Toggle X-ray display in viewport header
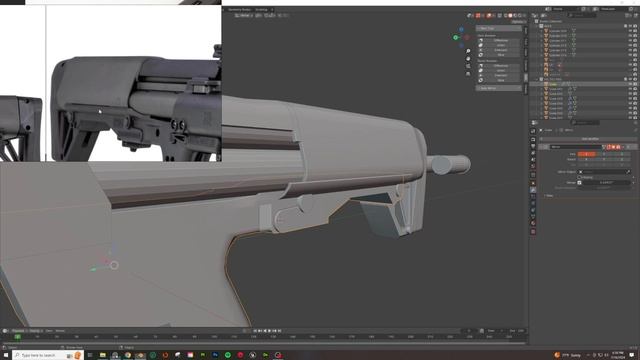This screenshot has width=640, height=360. pos(500,16)
